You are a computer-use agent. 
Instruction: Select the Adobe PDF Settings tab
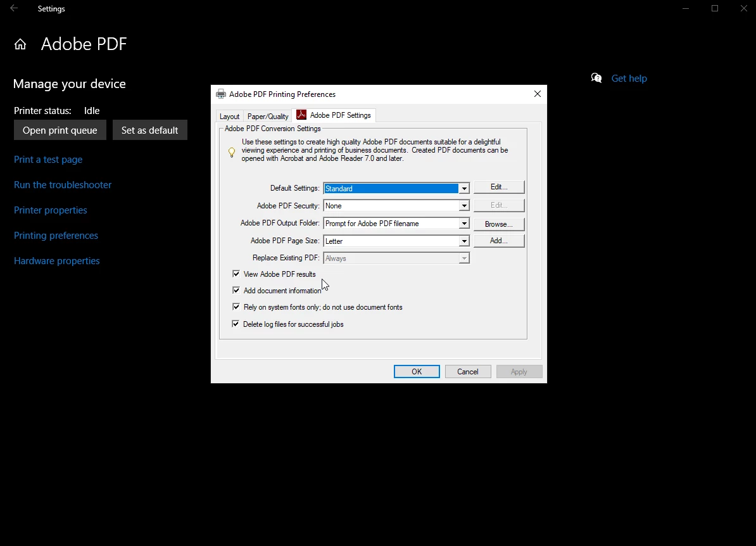334,115
